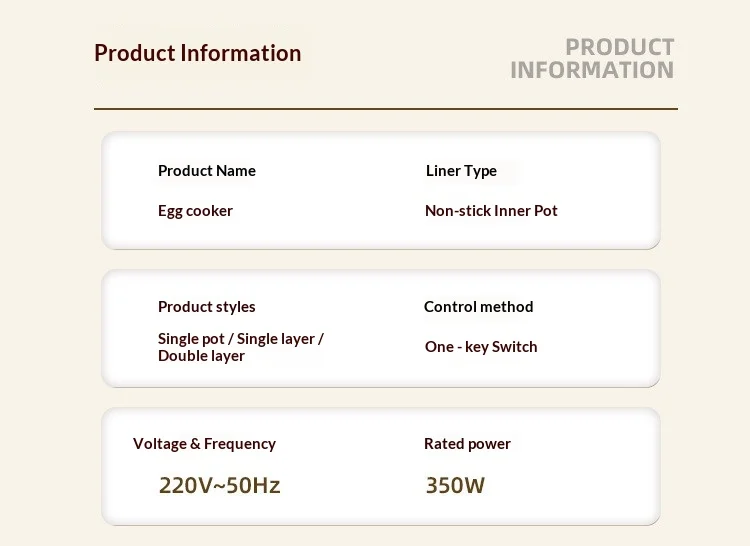Select the gray 'PRODUCT INFORMATION' title text

(x=592, y=59)
